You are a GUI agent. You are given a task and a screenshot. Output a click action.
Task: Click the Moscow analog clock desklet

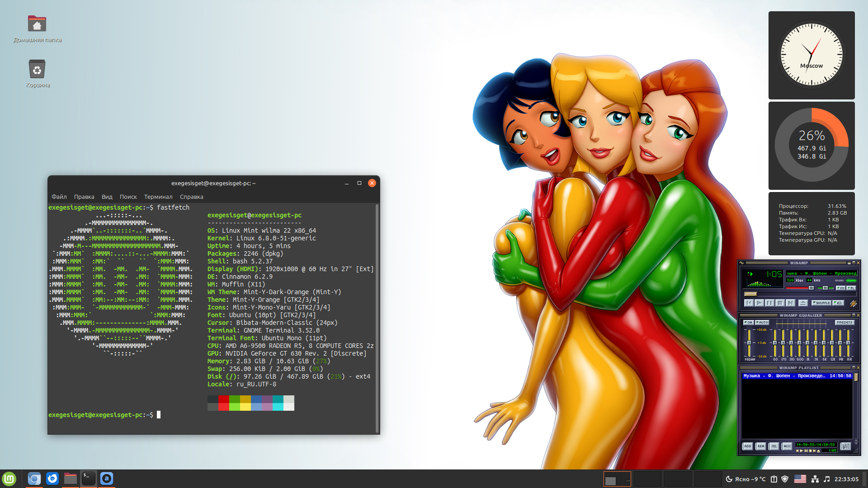click(811, 55)
